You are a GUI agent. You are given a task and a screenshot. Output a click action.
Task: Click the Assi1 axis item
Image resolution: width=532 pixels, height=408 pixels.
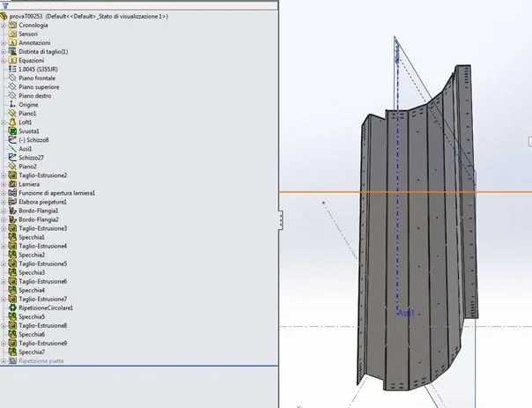coord(26,149)
